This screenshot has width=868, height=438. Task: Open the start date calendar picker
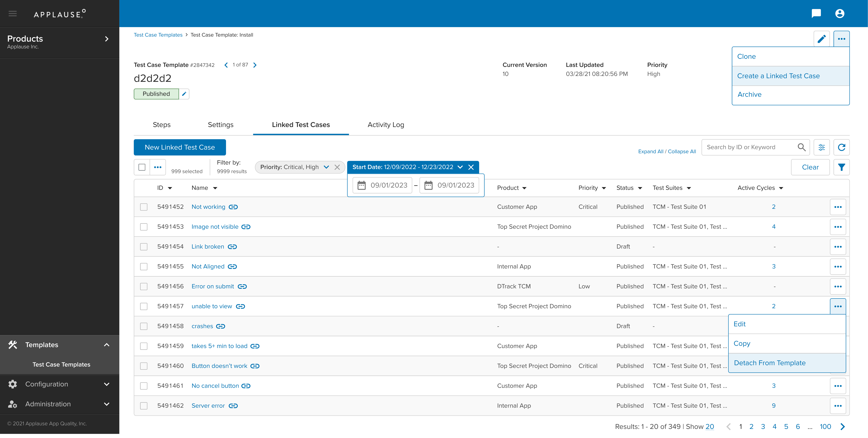point(361,185)
